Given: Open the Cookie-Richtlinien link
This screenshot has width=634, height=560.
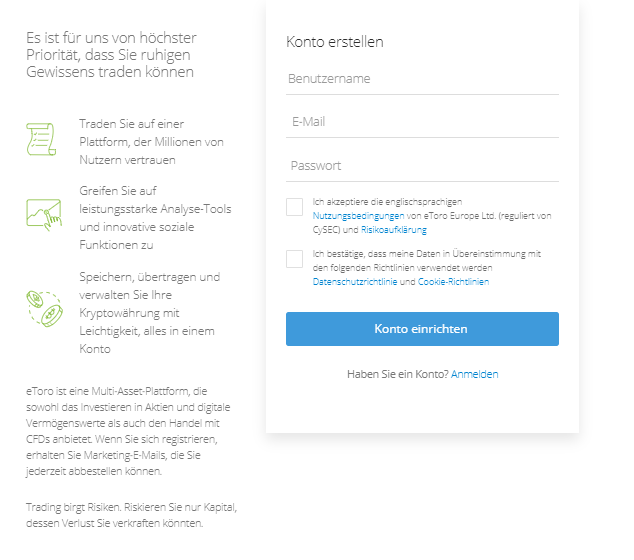Looking at the screenshot, I should tap(453, 282).
